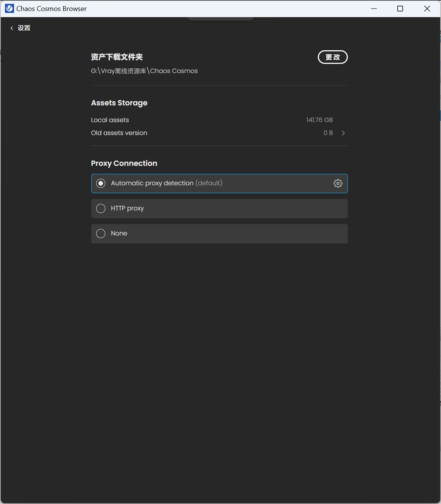Image resolution: width=441 pixels, height=504 pixels.
Task: Click the Automatic proxy detection label
Action: click(x=152, y=183)
